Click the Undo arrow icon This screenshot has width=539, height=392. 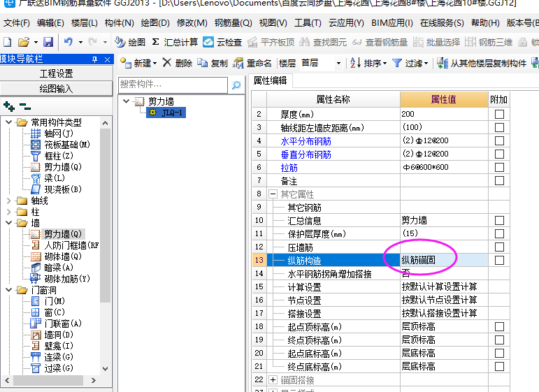tap(69, 42)
